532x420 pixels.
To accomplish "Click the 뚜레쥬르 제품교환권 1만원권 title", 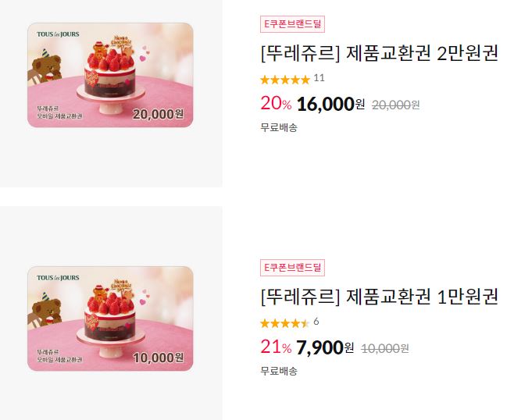I will (380, 297).
